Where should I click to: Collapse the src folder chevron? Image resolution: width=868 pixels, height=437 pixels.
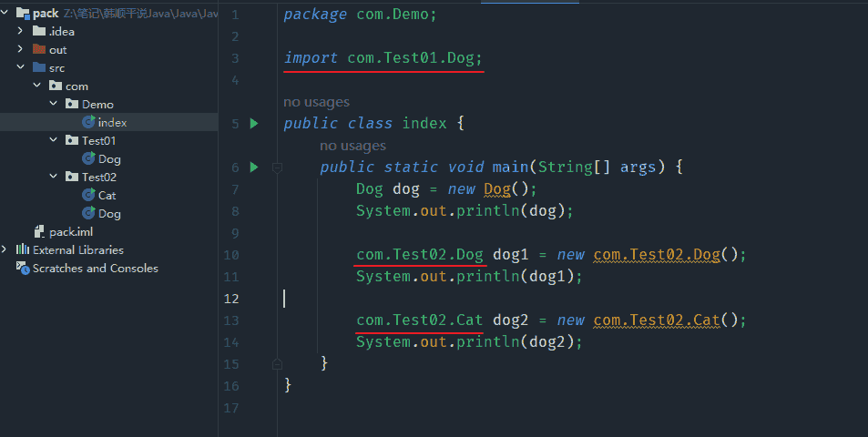[x=20, y=68]
